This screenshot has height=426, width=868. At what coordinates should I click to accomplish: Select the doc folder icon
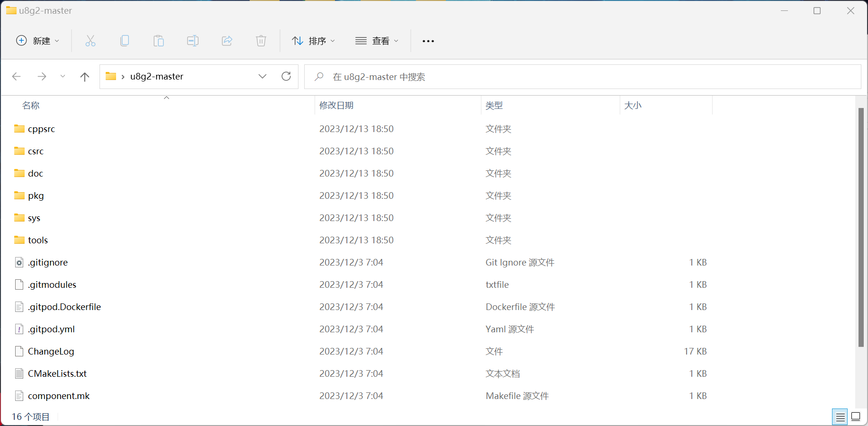click(19, 173)
